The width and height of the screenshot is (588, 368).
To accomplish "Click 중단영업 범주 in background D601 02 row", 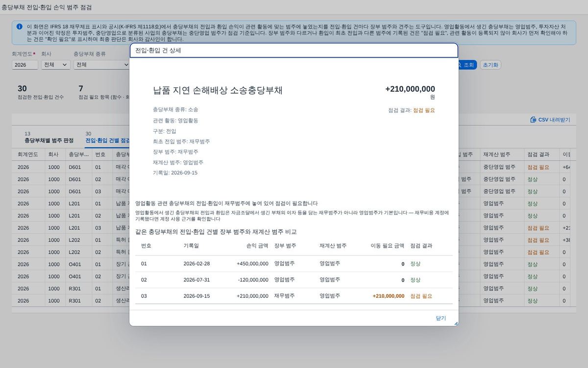I will (499, 179).
